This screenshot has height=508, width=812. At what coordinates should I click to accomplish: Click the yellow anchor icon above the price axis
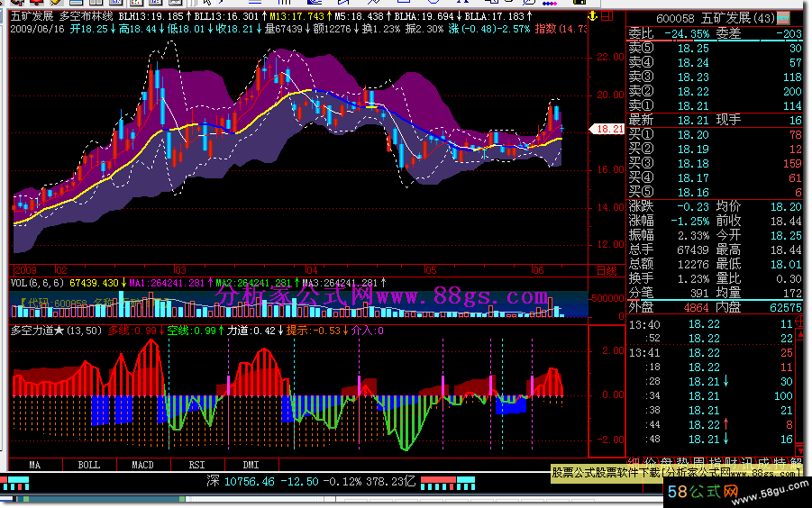pos(593,16)
